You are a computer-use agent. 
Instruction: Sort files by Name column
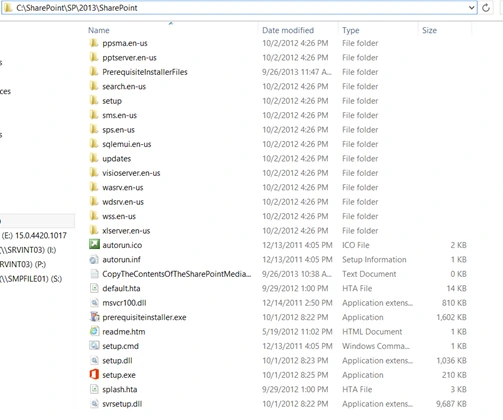[99, 30]
